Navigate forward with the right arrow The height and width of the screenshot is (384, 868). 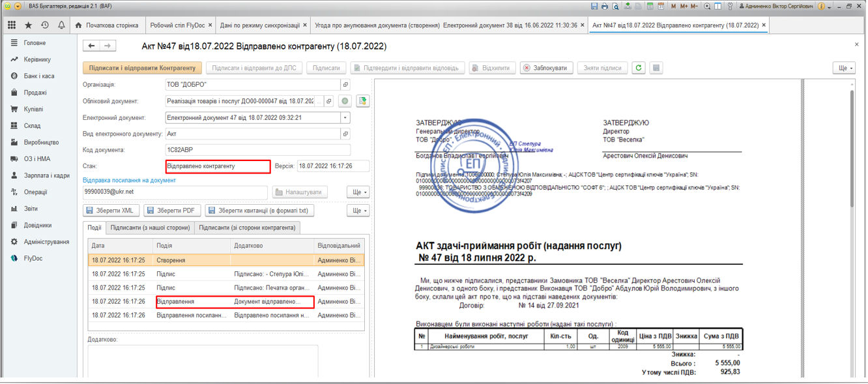[108, 46]
